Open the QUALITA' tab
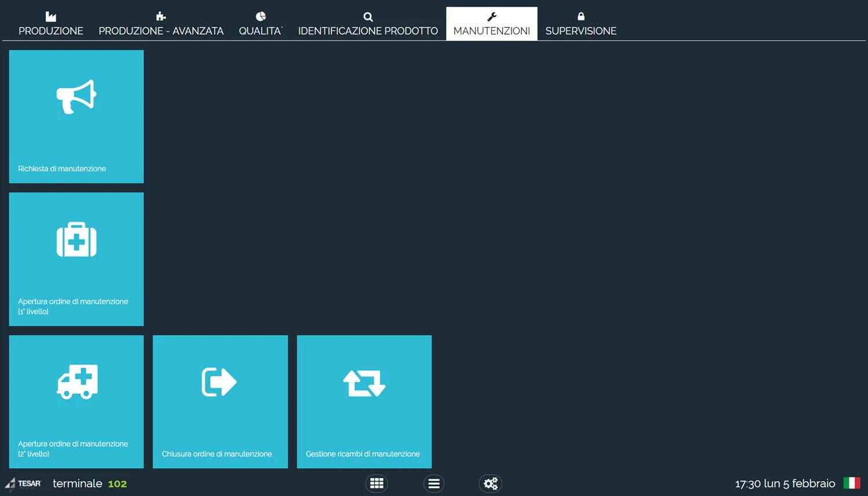The image size is (868, 496). 260,24
